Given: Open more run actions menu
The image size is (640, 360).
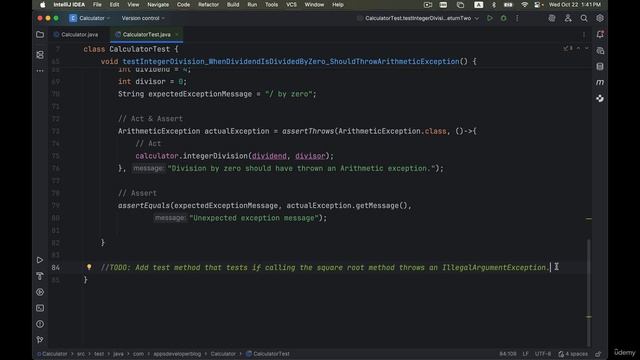Looking at the screenshot, I should [517, 18].
